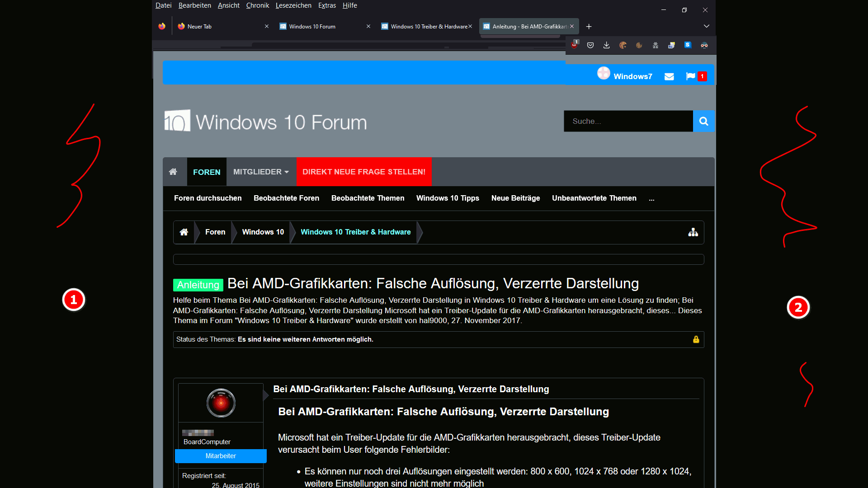Click the Windows7 user avatar
The image size is (868, 488).
(604, 73)
